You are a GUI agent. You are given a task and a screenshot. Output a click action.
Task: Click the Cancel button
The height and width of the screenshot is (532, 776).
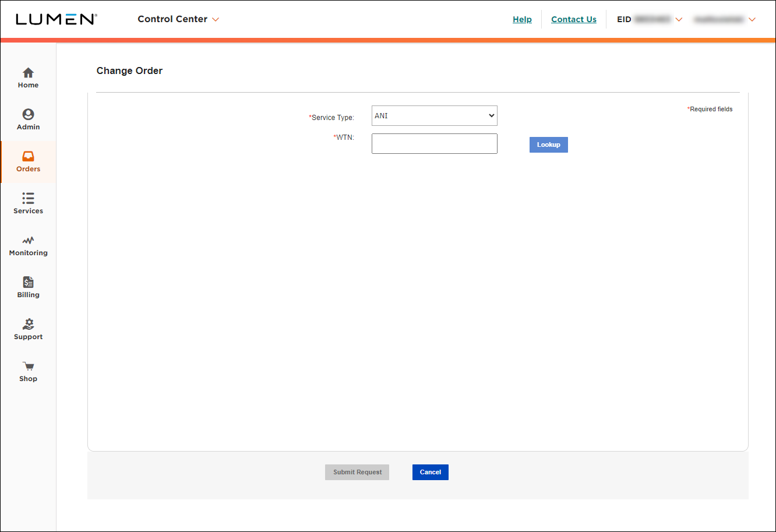click(x=431, y=472)
